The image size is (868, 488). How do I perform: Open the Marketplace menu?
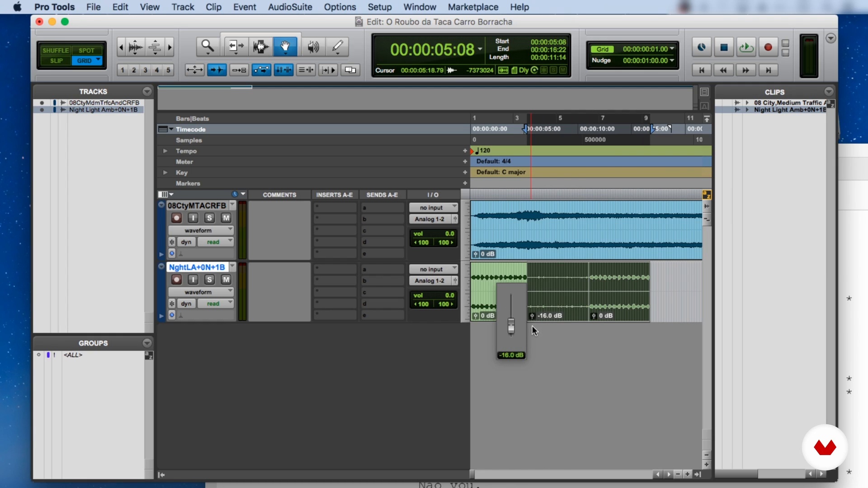(473, 7)
